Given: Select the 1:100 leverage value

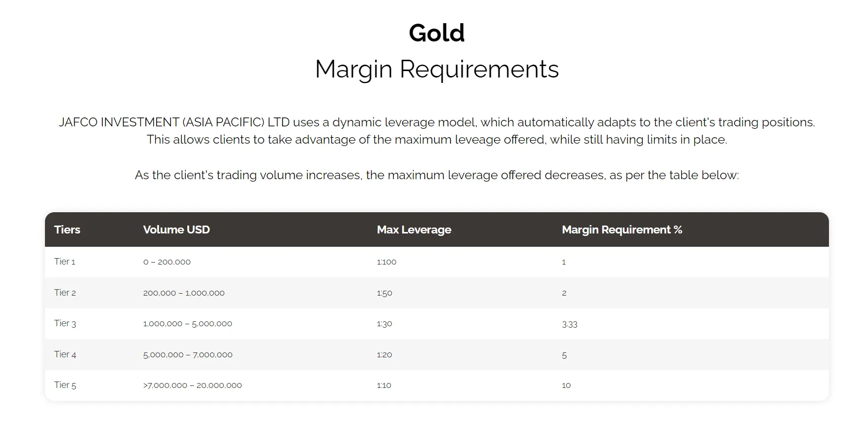Looking at the screenshot, I should click(x=386, y=262).
